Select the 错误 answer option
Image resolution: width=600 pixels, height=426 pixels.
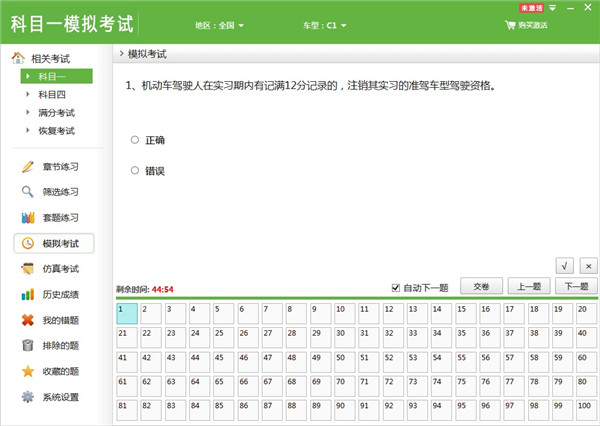(x=135, y=171)
